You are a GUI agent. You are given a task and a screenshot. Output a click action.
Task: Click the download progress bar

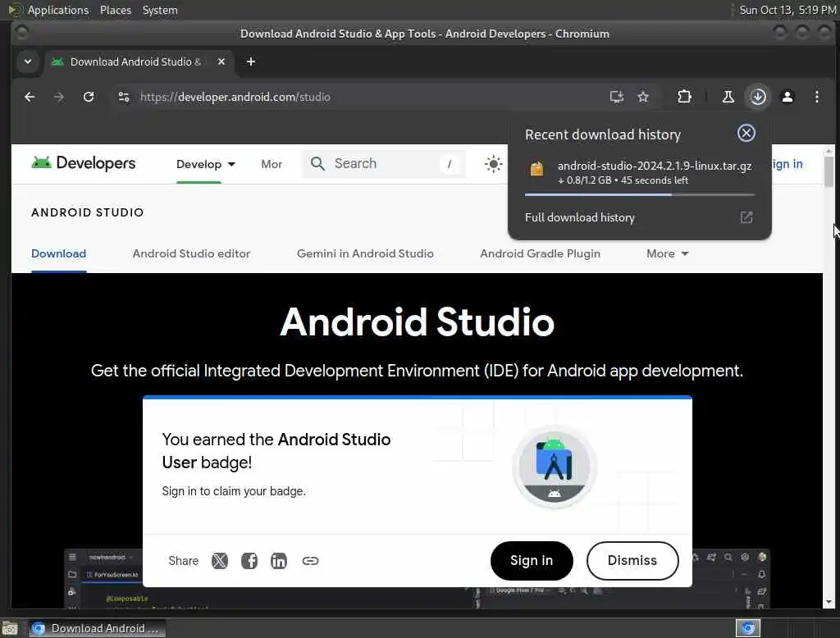point(640,194)
